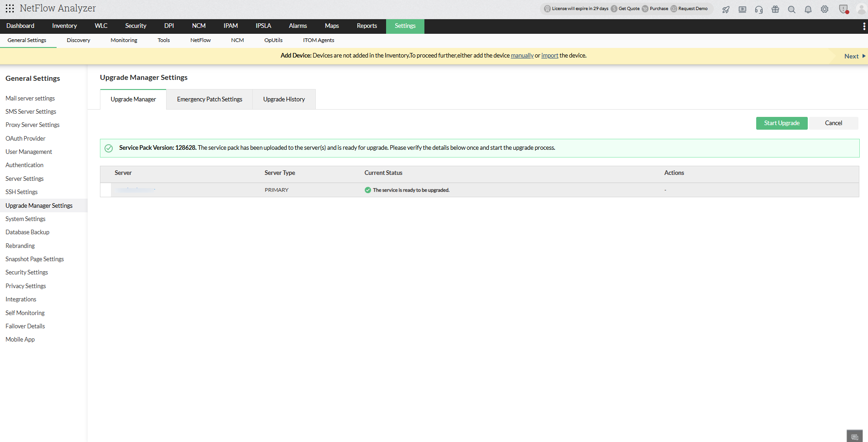The image size is (868, 442).
Task: Open Proxy Server Settings
Action: click(x=32, y=125)
